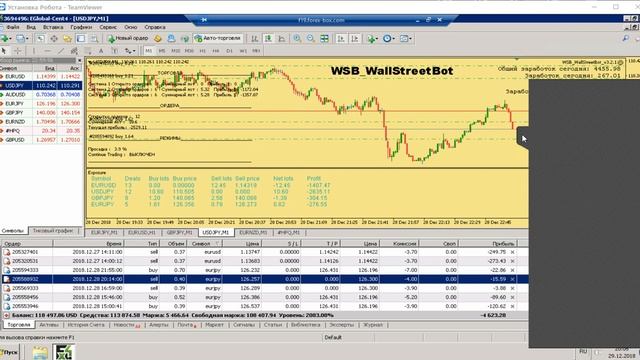This screenshot has height=360, width=640.
Task: Toggle the Авто-торговля AutoTrading button
Action: tap(218, 38)
